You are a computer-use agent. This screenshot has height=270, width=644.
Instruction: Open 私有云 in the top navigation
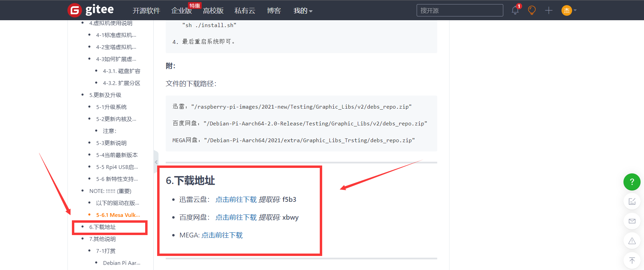(245, 11)
